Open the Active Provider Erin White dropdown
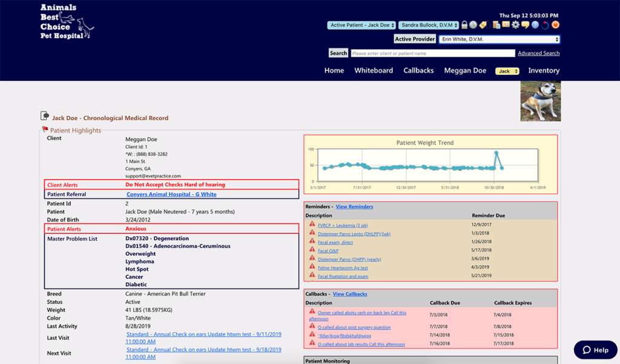Viewport: 620px width, 364px height. pos(499,39)
